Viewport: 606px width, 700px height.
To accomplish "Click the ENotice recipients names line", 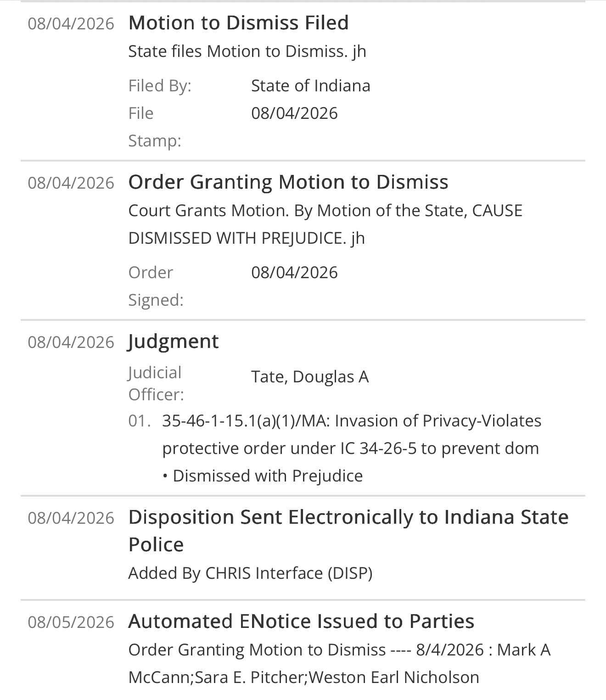I will [303, 678].
